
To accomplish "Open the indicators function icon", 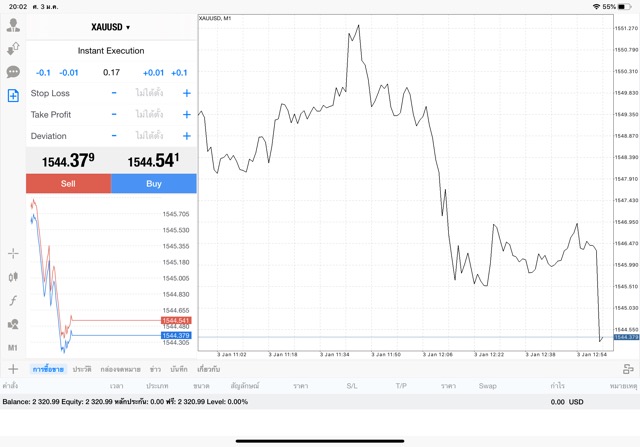I will [13, 300].
